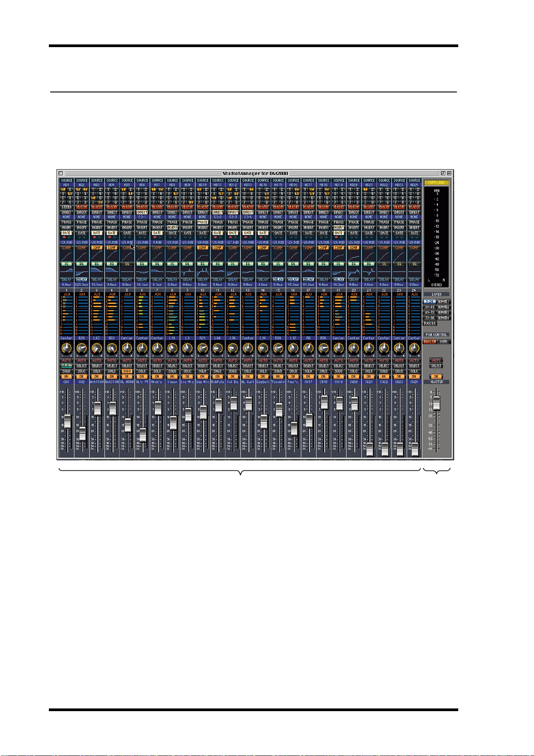Switch to the 49-72 layer
This screenshot has width=534, height=756.
coord(430,312)
